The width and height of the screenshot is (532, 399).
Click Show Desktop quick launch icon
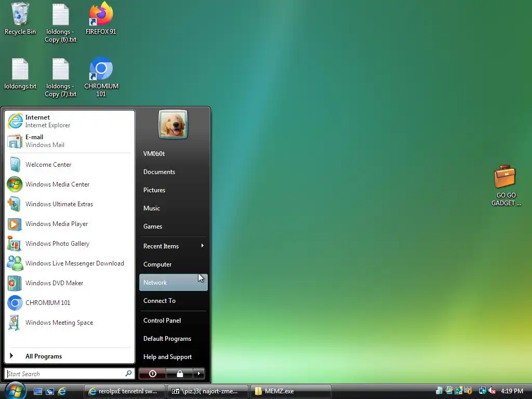(x=37, y=391)
